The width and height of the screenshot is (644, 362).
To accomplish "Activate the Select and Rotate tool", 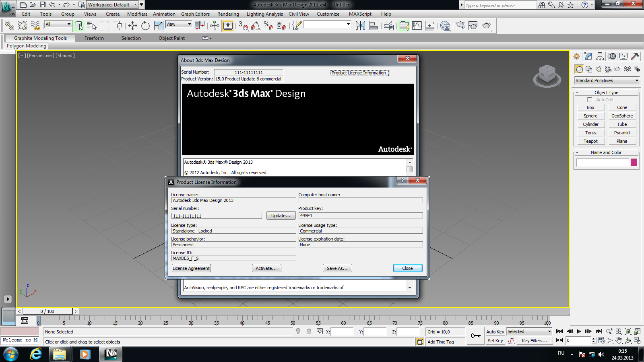I will click(145, 26).
